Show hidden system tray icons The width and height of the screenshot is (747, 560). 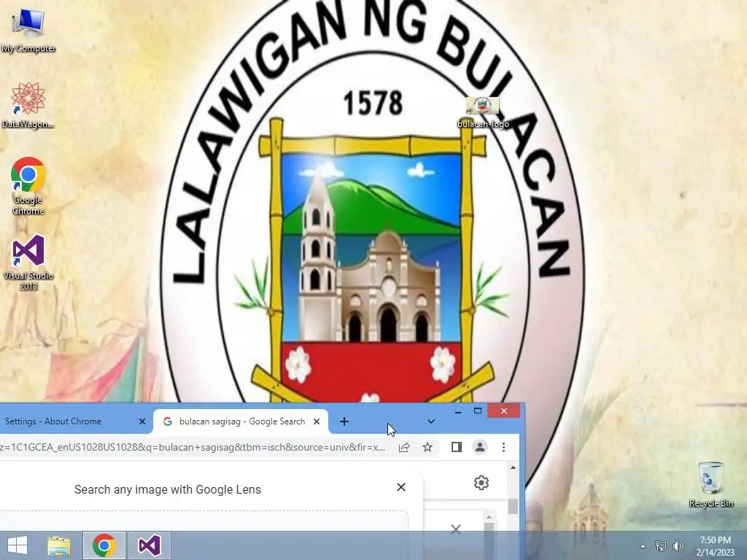(x=643, y=546)
